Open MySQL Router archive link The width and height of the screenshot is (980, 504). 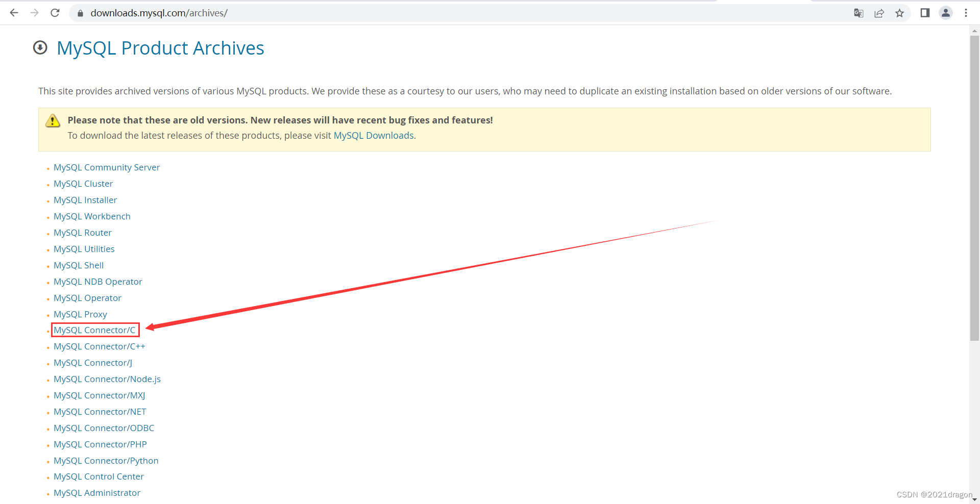click(x=83, y=233)
